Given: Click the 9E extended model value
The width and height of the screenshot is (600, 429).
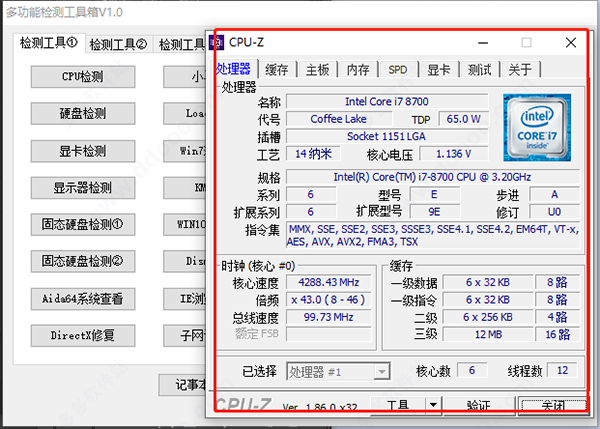Looking at the screenshot, I should click(435, 212).
